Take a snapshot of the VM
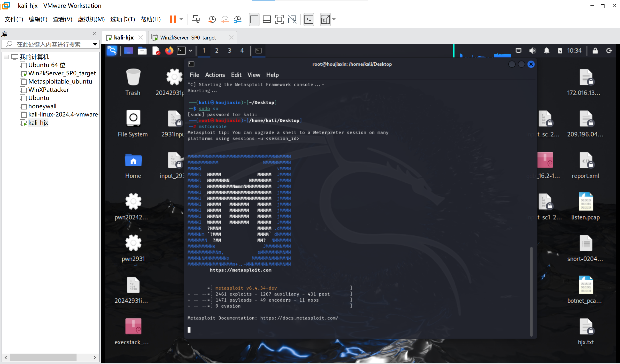The width and height of the screenshot is (620, 364). click(x=212, y=19)
